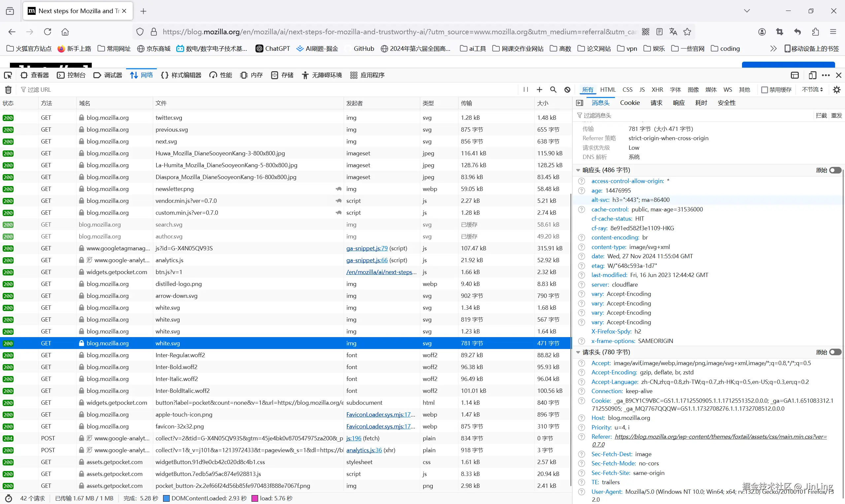Click the search magnifier icon in network toolbar
The width and height of the screenshot is (845, 504).
point(553,90)
